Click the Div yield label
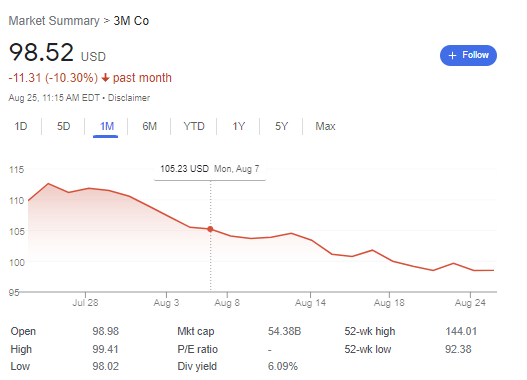Screen dimensions: 527x380 (x=197, y=366)
